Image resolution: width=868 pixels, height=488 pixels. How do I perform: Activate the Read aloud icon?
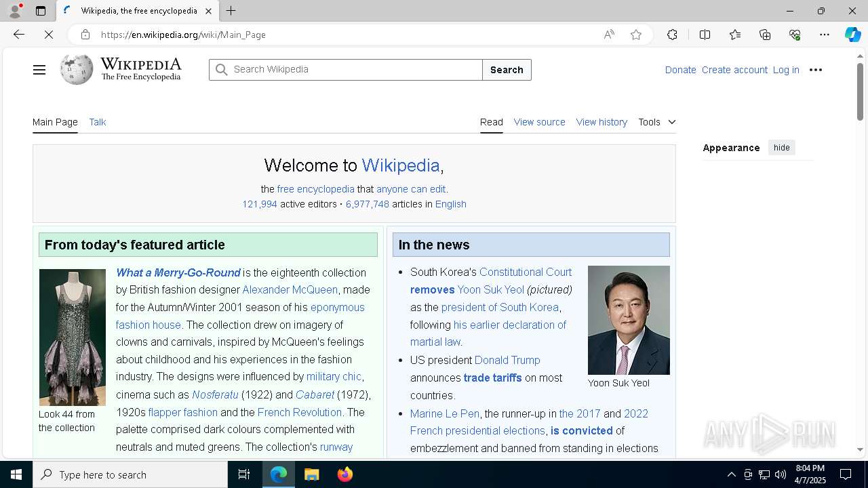[x=609, y=35]
